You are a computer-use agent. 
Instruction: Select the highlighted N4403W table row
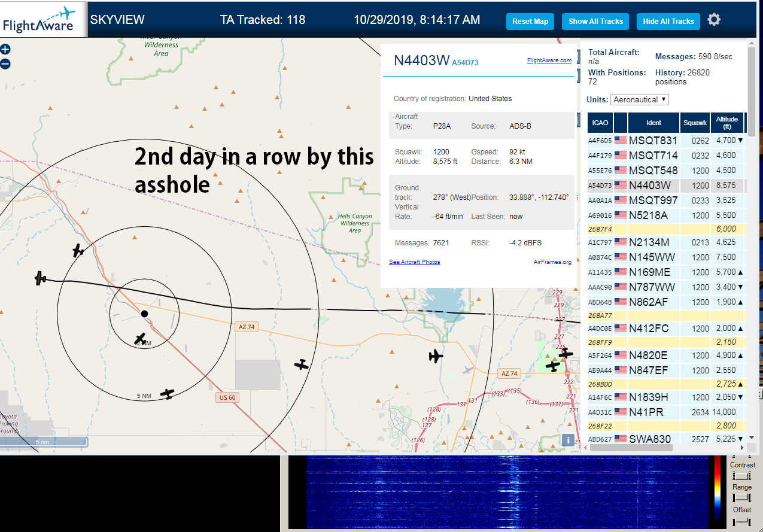666,186
